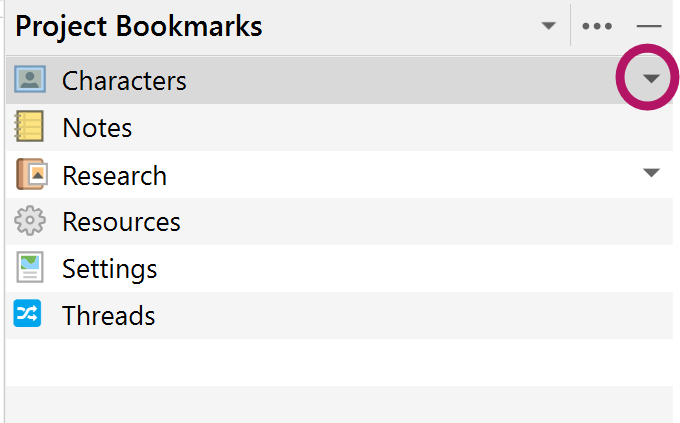Image resolution: width=680 pixels, height=423 pixels.
Task: Click the Resources gear icon
Action: click(30, 221)
